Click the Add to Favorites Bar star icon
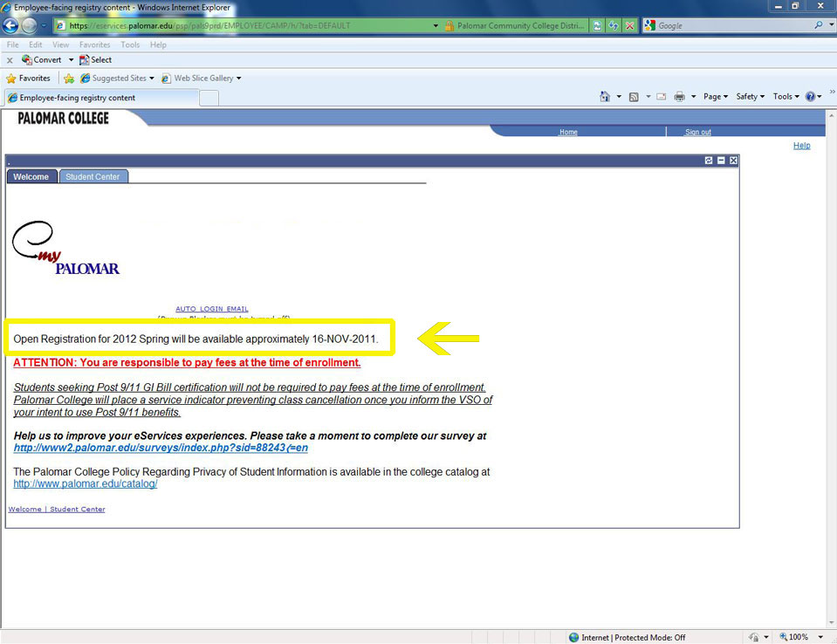The height and width of the screenshot is (644, 837). click(x=69, y=79)
